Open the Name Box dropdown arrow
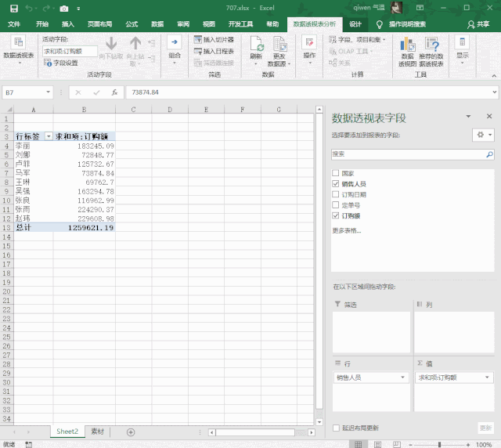The width and height of the screenshot is (501, 448). click(48, 92)
